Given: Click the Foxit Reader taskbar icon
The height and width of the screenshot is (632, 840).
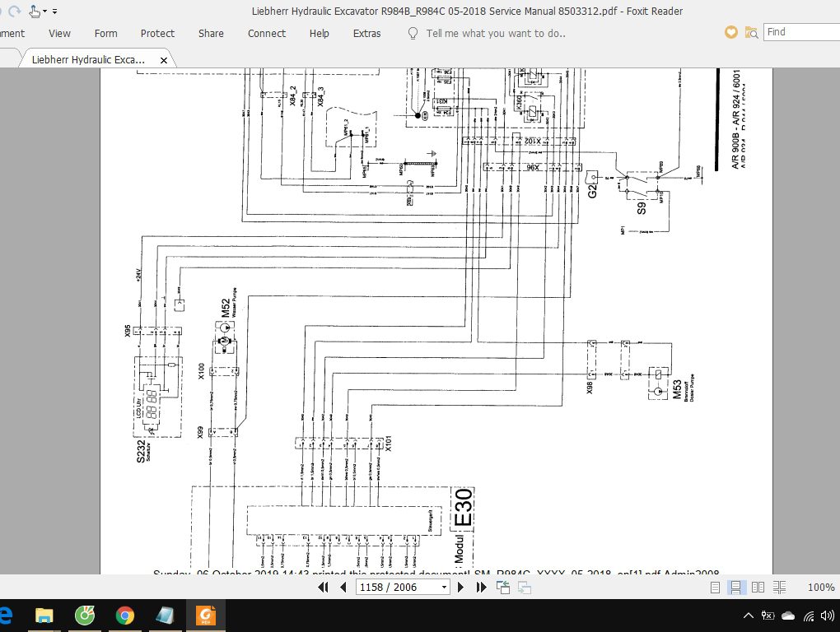Looking at the screenshot, I should pyautogui.click(x=206, y=616).
